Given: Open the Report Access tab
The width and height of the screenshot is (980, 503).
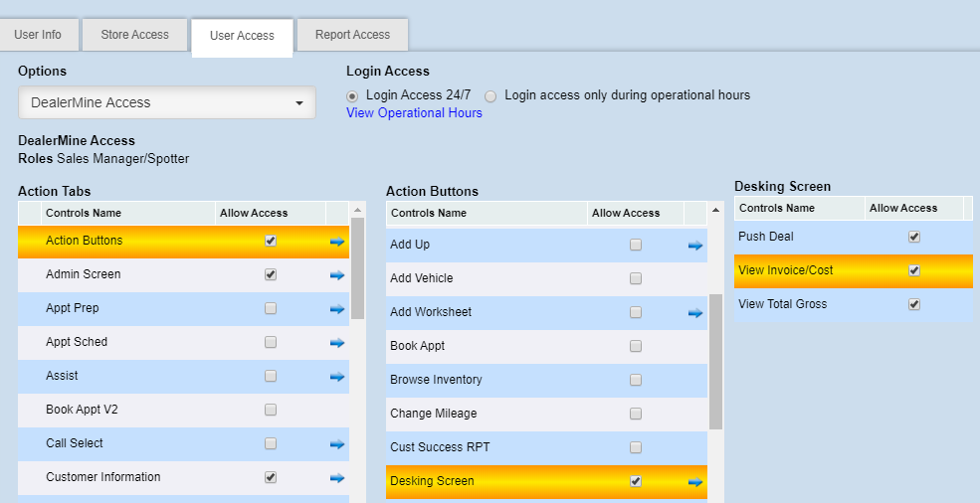Looking at the screenshot, I should tap(352, 35).
